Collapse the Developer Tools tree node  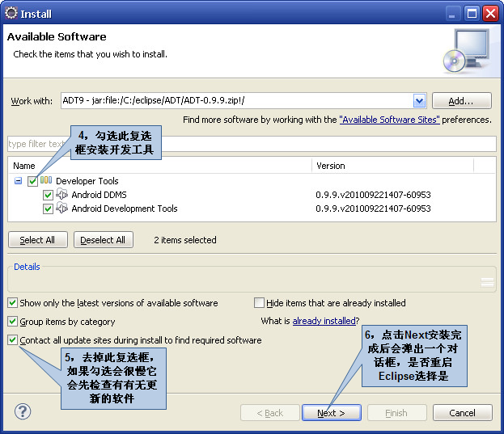[x=19, y=181]
